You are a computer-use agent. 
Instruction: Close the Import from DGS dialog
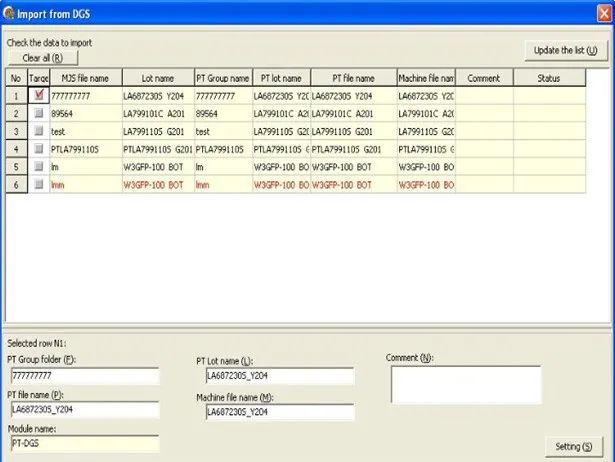pyautogui.click(x=601, y=11)
